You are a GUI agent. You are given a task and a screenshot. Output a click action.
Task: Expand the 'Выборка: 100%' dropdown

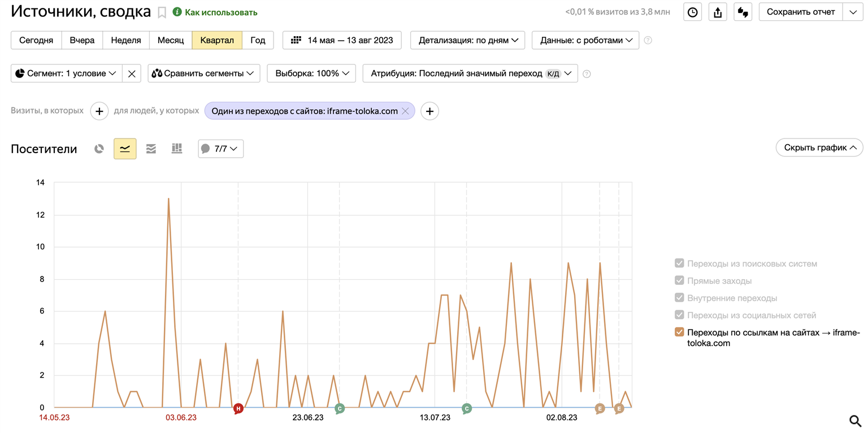311,73
